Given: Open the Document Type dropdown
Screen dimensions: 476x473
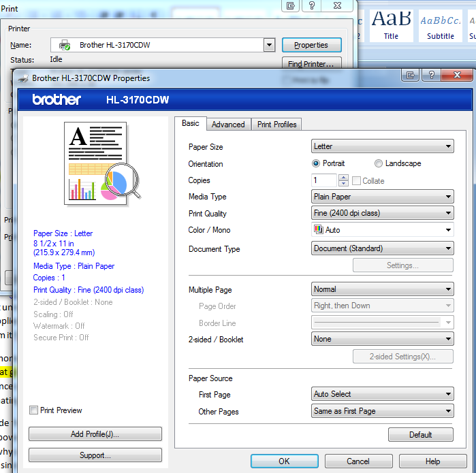Looking at the screenshot, I should point(383,248).
